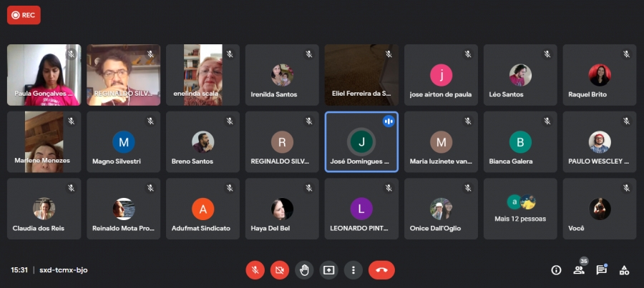Click muted mic icon on Você tile
644x288 pixels.
coord(626,188)
